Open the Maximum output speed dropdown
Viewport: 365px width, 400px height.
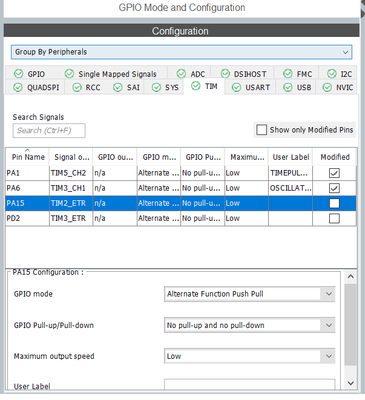(250, 356)
